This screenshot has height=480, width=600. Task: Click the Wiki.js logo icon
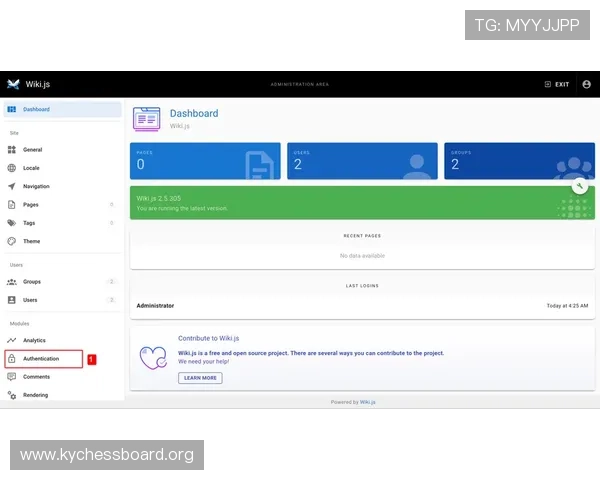13,84
